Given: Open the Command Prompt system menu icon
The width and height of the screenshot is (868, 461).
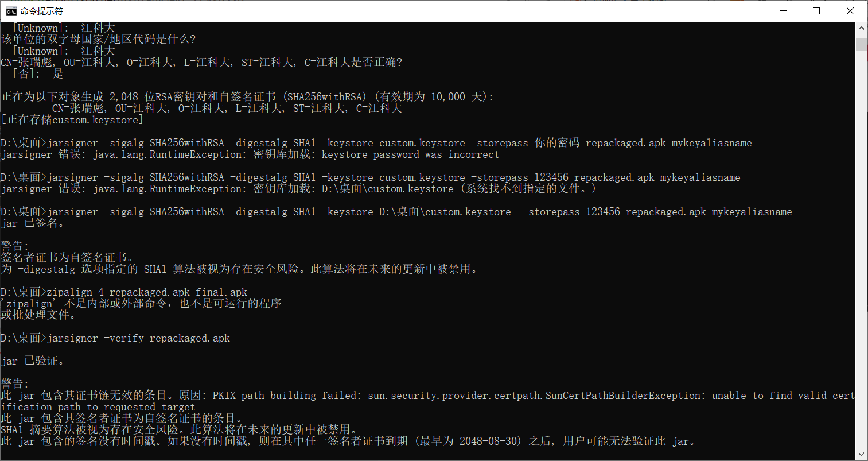Looking at the screenshot, I should (x=11, y=11).
